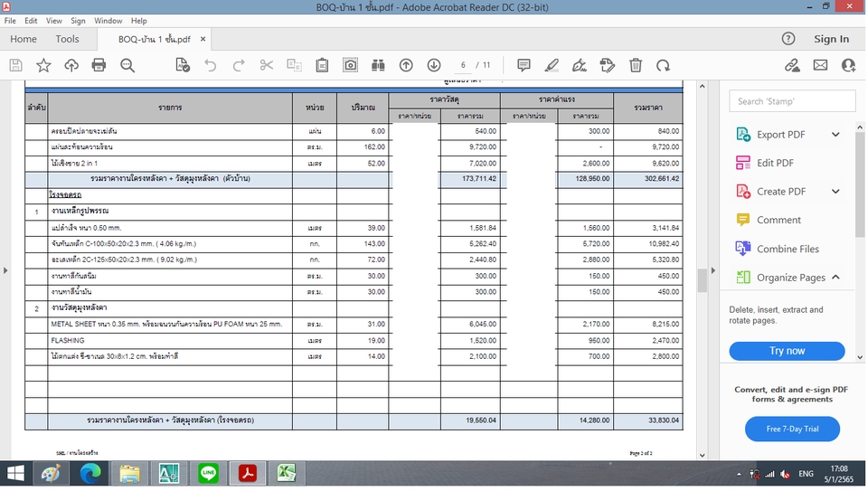Click the page number field
This screenshot has height=491, width=868.
[x=463, y=65]
